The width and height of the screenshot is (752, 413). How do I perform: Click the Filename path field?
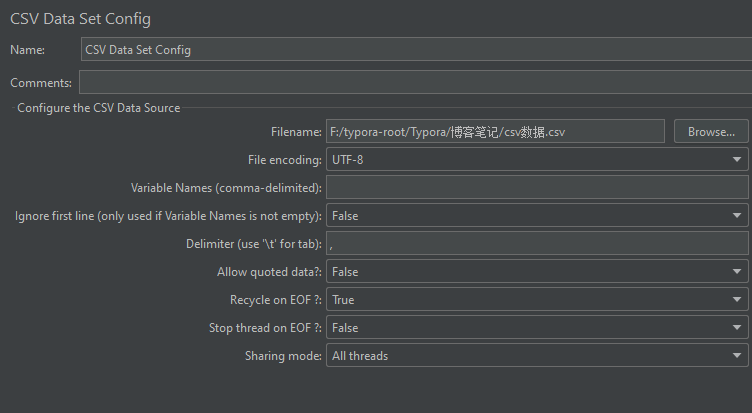495,132
